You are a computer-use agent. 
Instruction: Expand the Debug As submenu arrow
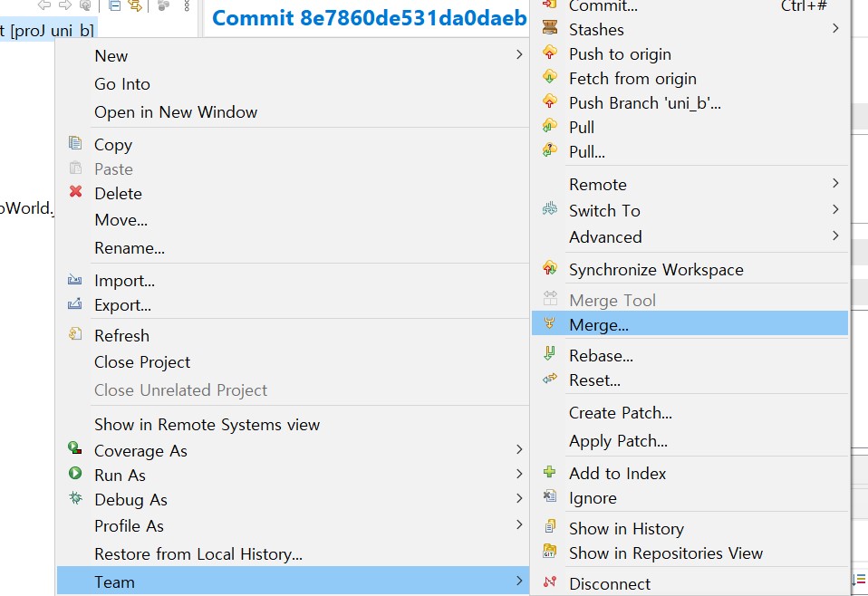click(519, 498)
